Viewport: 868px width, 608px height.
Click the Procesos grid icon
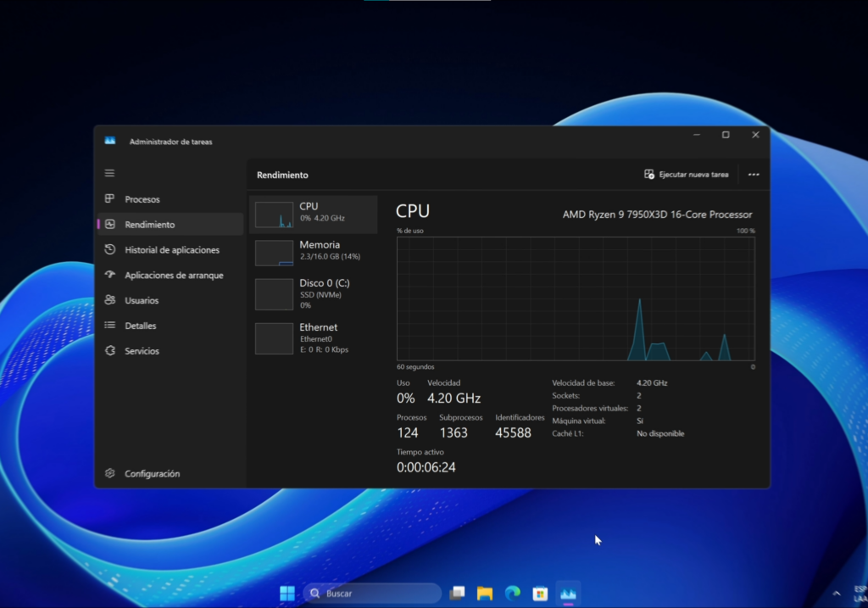tap(109, 199)
